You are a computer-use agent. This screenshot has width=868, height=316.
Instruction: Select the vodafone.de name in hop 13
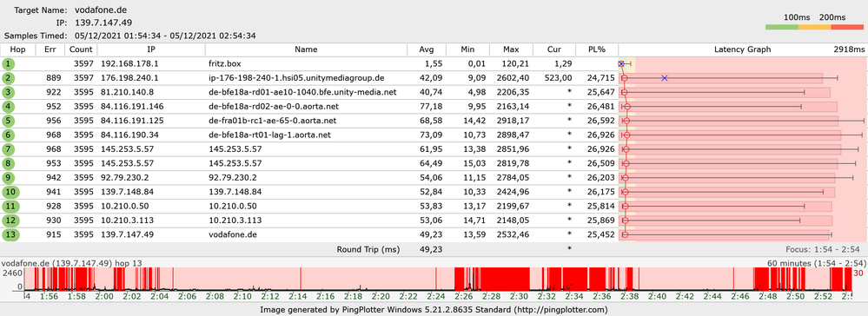tap(233, 234)
